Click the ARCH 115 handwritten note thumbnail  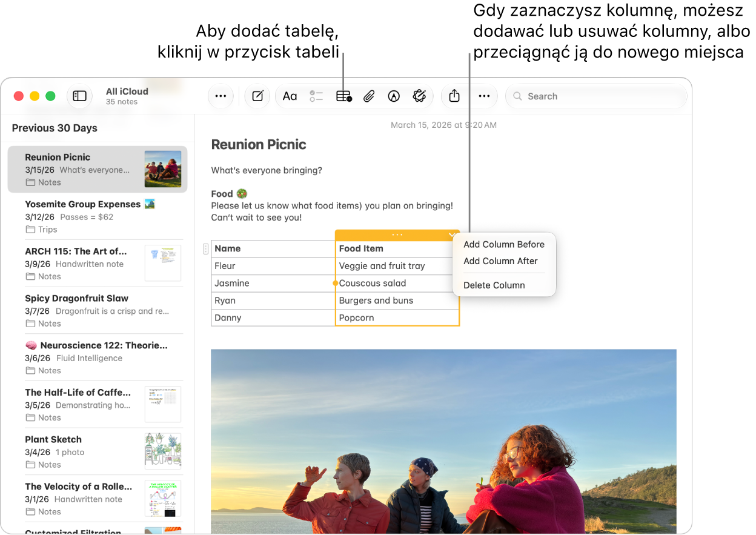tap(163, 264)
